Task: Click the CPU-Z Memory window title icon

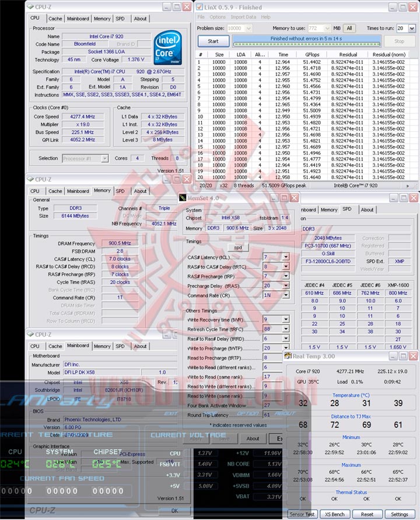Action: pos(30,179)
